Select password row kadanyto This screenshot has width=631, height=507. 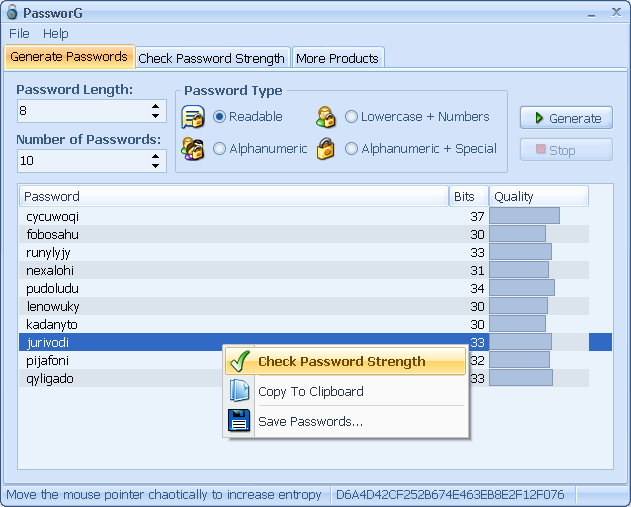[x=304, y=324]
